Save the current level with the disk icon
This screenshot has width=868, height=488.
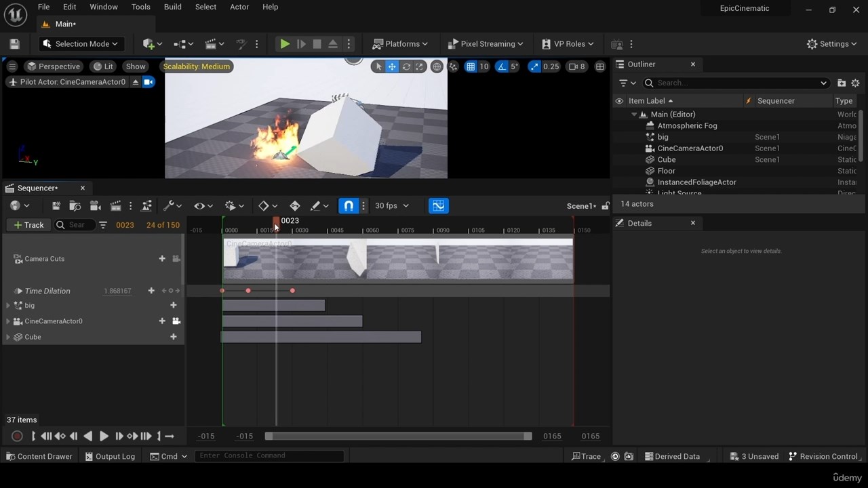click(x=14, y=44)
